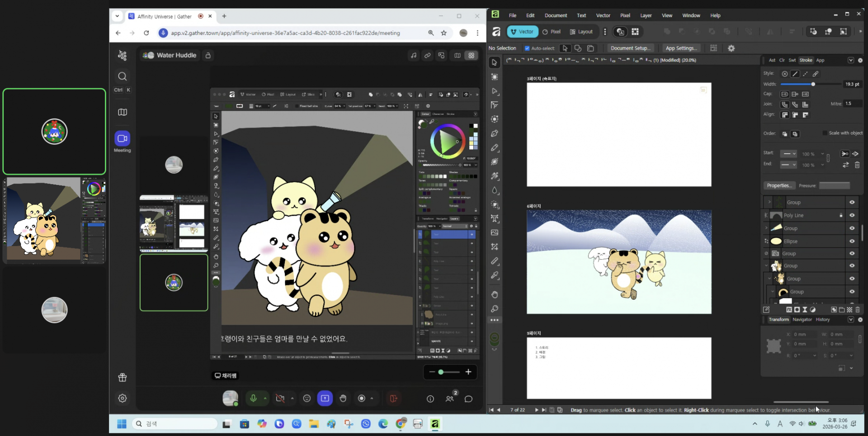Image resolution: width=868 pixels, height=436 pixels.
Task: Click the Document Setup... button
Action: [631, 48]
